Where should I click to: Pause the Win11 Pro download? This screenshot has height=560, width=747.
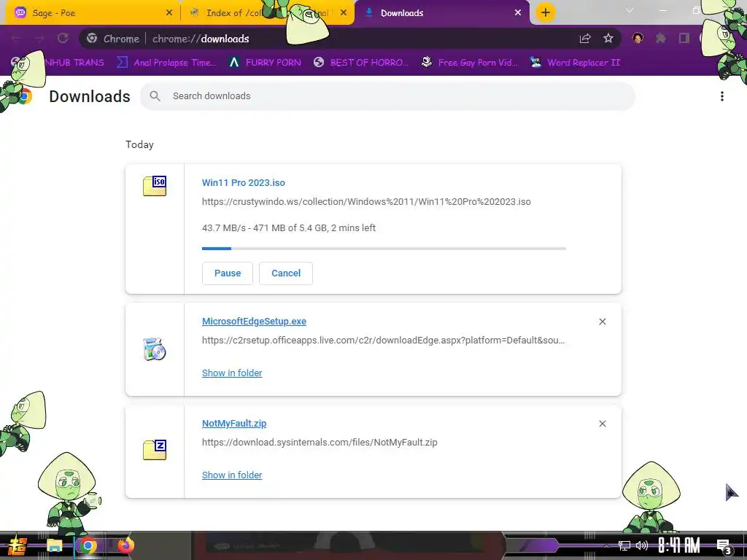228,273
